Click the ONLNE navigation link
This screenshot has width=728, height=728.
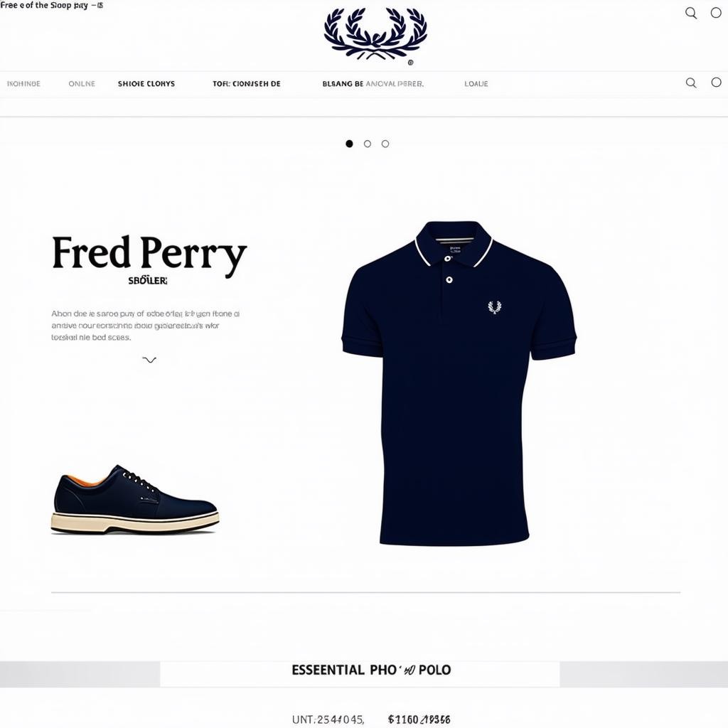coord(82,84)
